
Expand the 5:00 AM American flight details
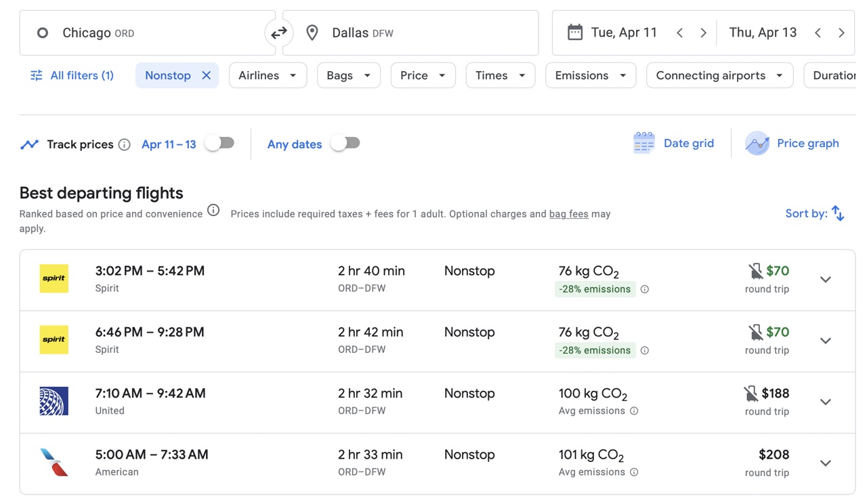pyautogui.click(x=825, y=463)
